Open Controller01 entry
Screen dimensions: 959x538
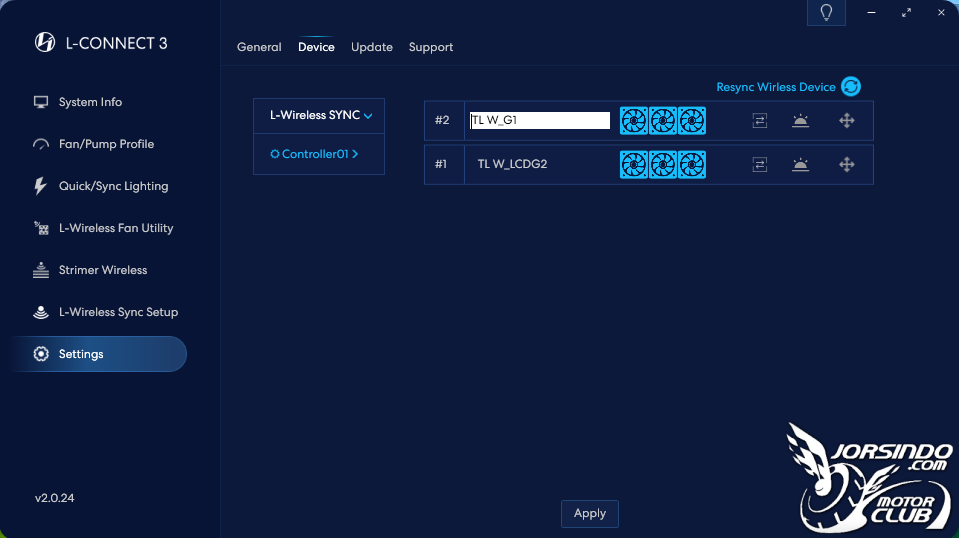coord(319,154)
